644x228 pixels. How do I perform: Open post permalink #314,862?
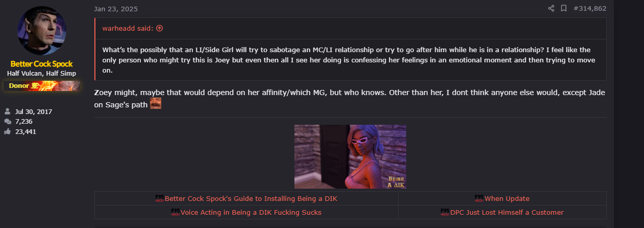pos(589,8)
